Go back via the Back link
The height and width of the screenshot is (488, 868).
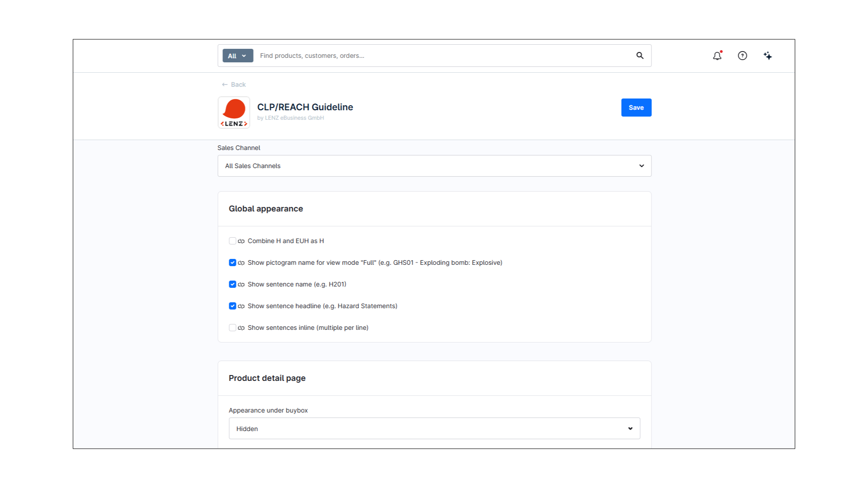(x=234, y=84)
